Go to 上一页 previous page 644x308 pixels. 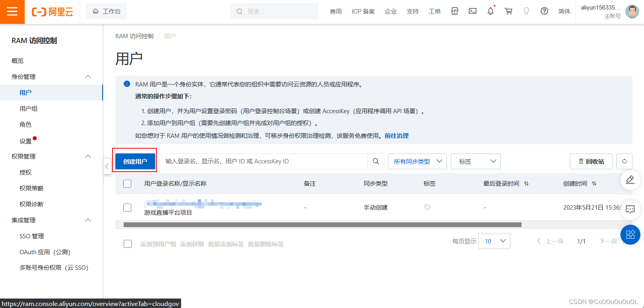coord(550,241)
